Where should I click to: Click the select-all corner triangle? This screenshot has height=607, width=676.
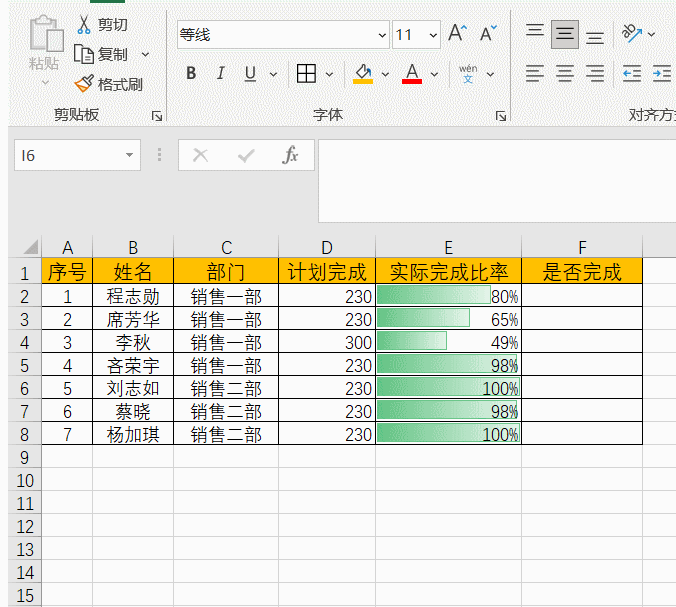point(27,247)
